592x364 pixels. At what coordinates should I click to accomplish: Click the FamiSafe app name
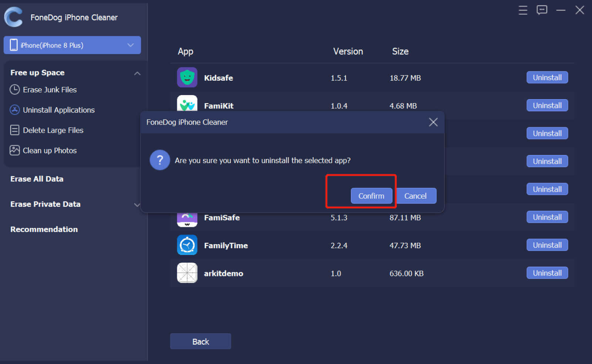(x=222, y=218)
